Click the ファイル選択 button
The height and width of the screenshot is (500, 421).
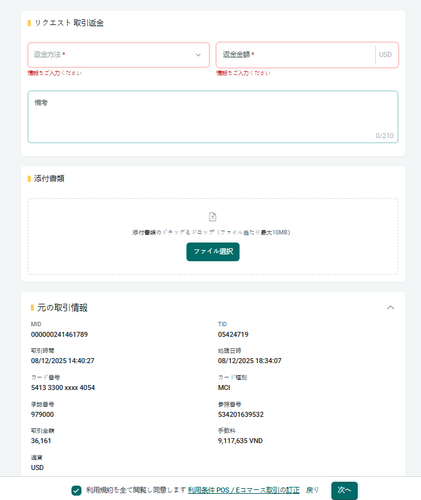(213, 252)
